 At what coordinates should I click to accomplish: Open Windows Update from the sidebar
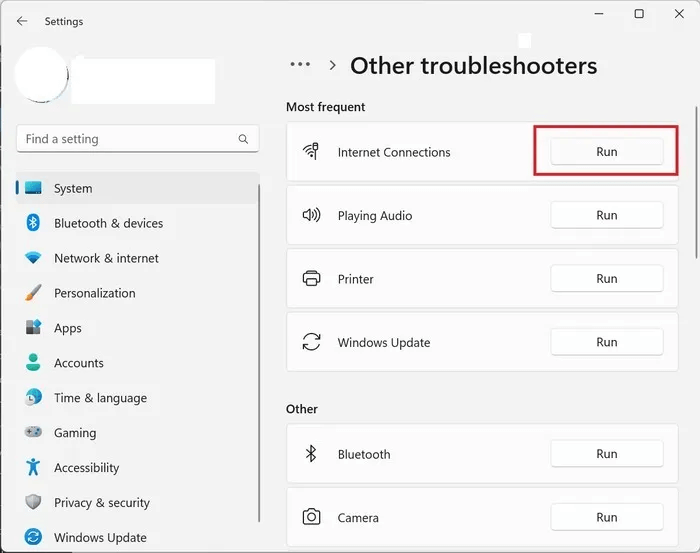click(x=138, y=537)
